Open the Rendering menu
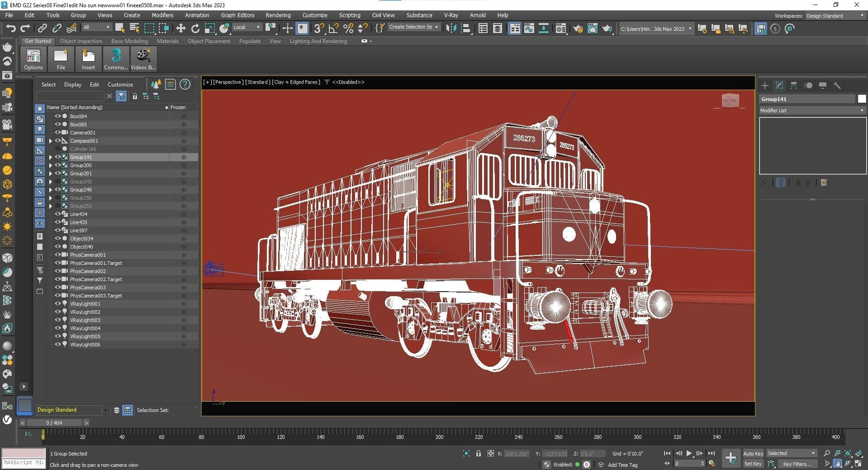Viewport: 868px width, 470px height. (278, 15)
